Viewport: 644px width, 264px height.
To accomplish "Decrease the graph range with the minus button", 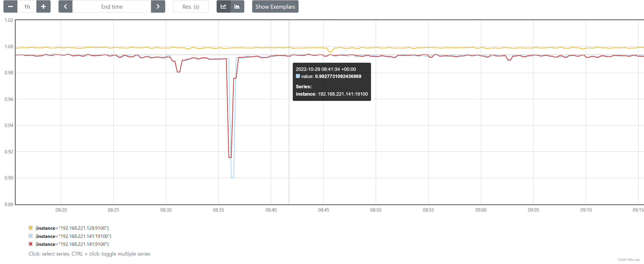I will pyautogui.click(x=11, y=7).
